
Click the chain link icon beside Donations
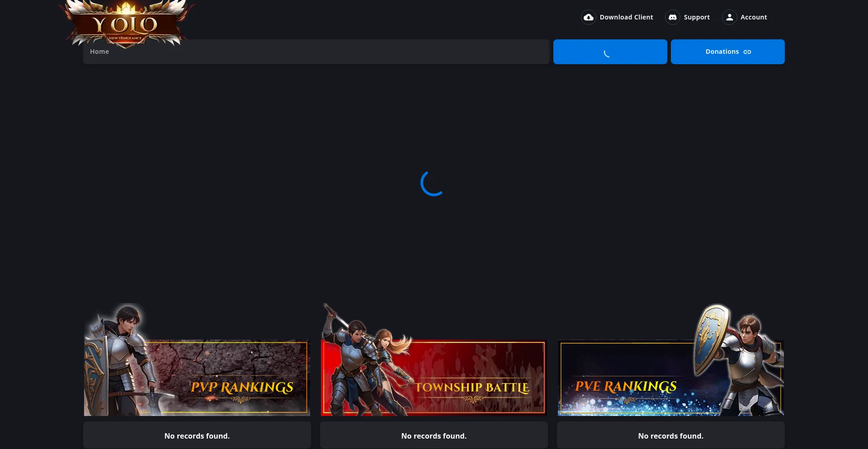pos(747,52)
